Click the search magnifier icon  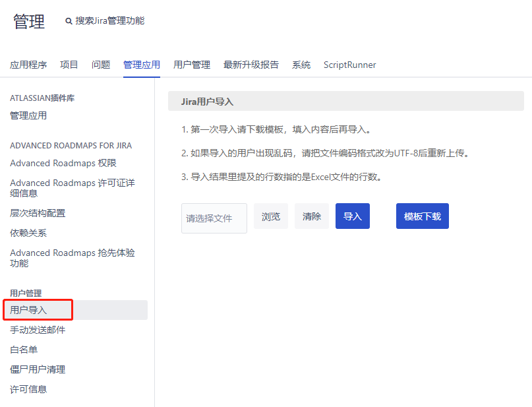69,21
